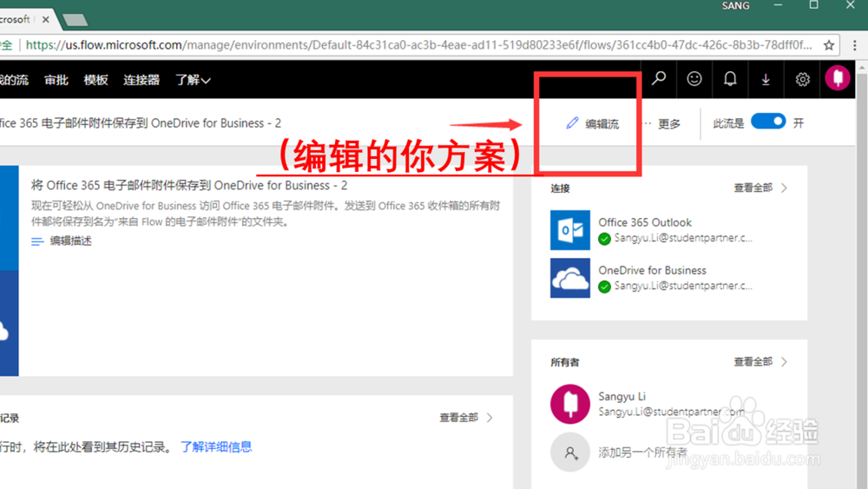Click the 编辑描述 link
Image resolution: width=868 pixels, height=489 pixels.
click(71, 241)
